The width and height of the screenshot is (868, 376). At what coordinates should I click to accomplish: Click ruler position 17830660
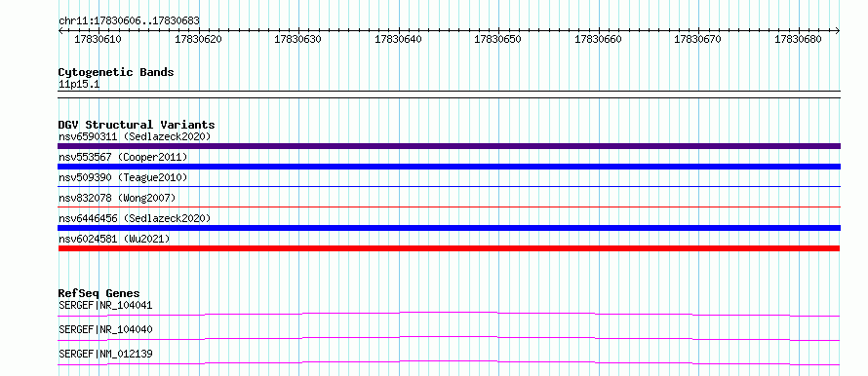pyautogui.click(x=599, y=39)
